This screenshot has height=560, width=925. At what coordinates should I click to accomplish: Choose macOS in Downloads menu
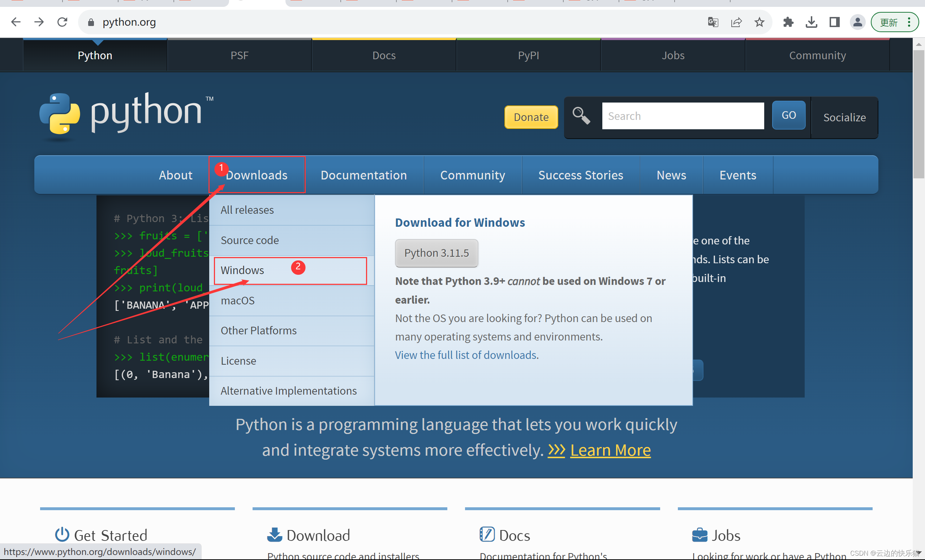[292, 301]
